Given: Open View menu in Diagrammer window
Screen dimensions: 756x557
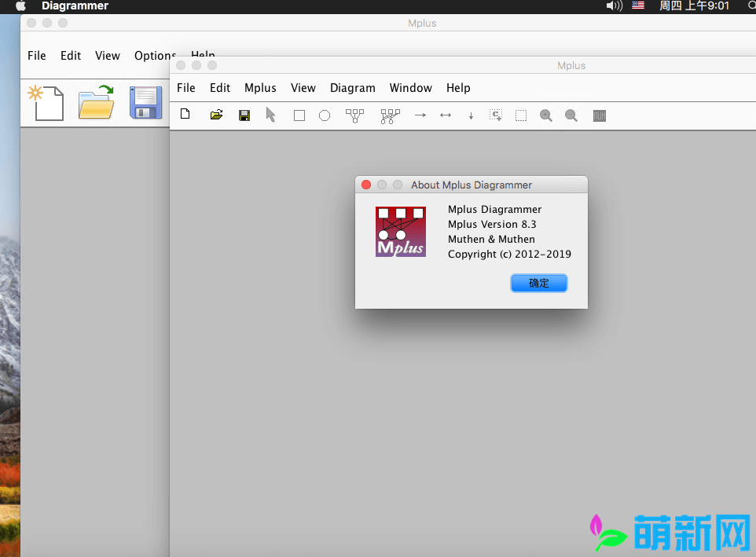Looking at the screenshot, I should 303,88.
